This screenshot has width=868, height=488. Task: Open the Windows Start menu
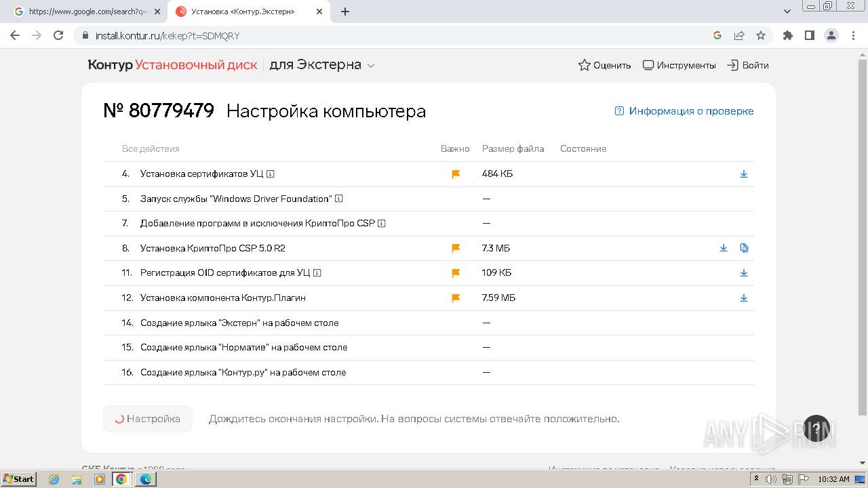[x=19, y=479]
